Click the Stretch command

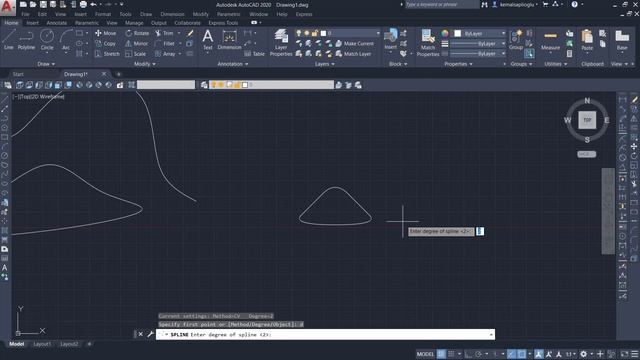click(x=107, y=54)
